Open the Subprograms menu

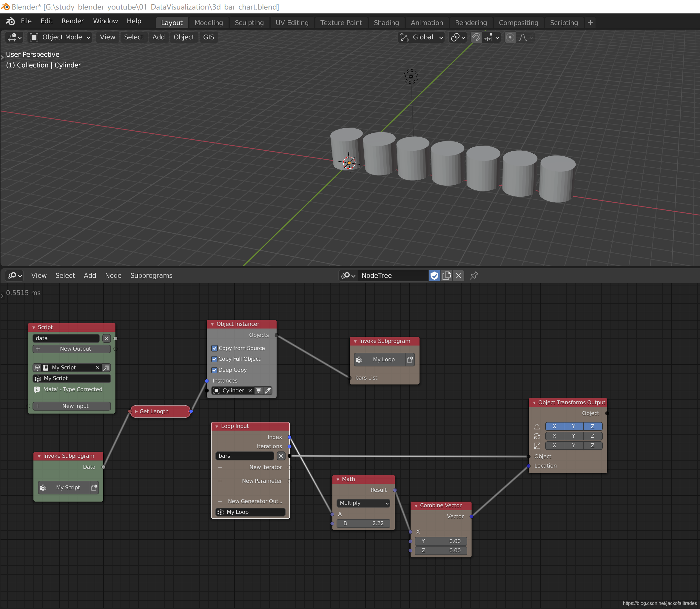click(151, 276)
